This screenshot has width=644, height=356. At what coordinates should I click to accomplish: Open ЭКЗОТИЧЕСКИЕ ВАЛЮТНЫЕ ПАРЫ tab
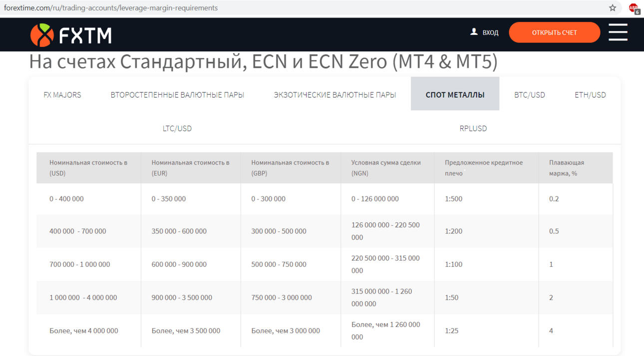click(335, 95)
